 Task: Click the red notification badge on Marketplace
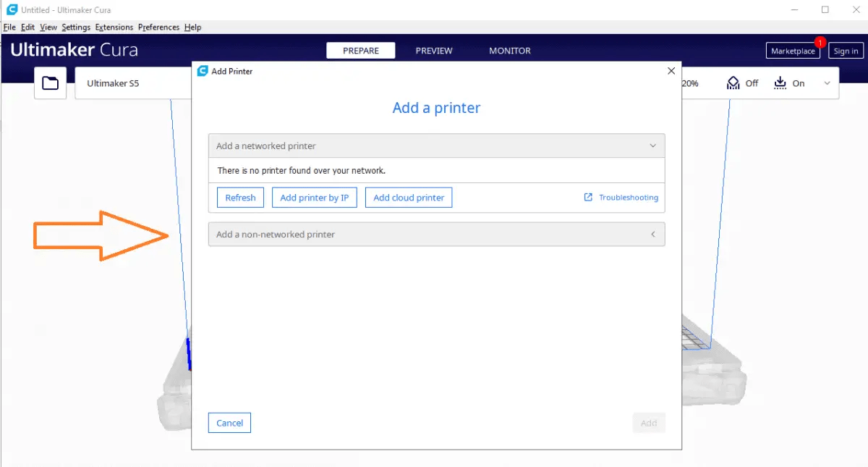(820, 42)
